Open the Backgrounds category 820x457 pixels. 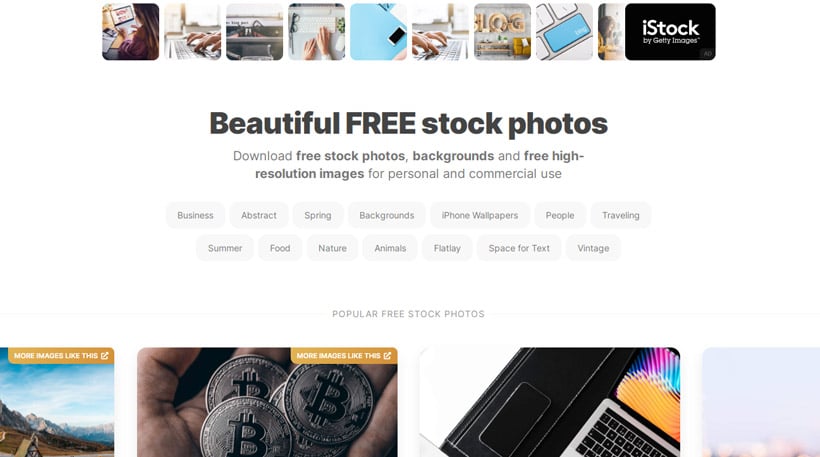coord(386,215)
